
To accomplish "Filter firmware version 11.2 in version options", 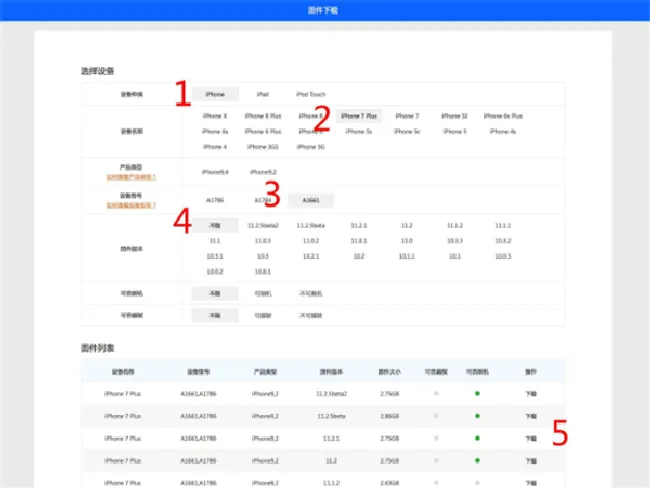I will (x=407, y=226).
